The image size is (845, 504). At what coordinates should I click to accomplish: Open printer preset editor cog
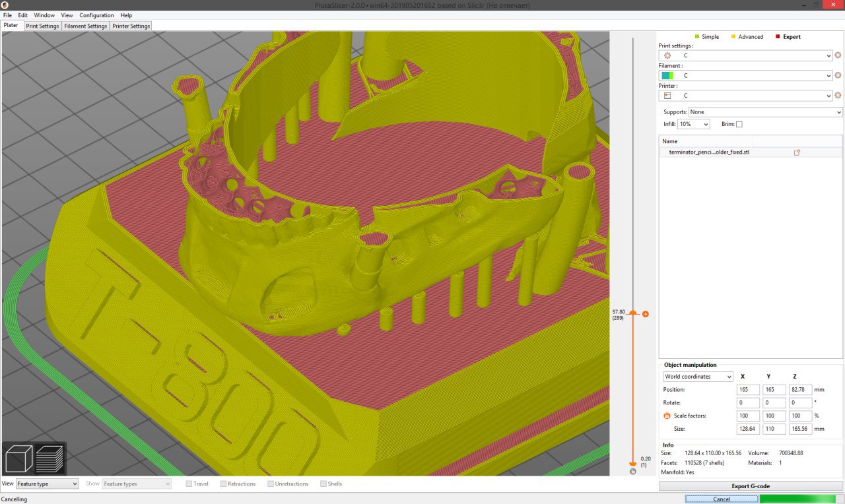coord(838,96)
